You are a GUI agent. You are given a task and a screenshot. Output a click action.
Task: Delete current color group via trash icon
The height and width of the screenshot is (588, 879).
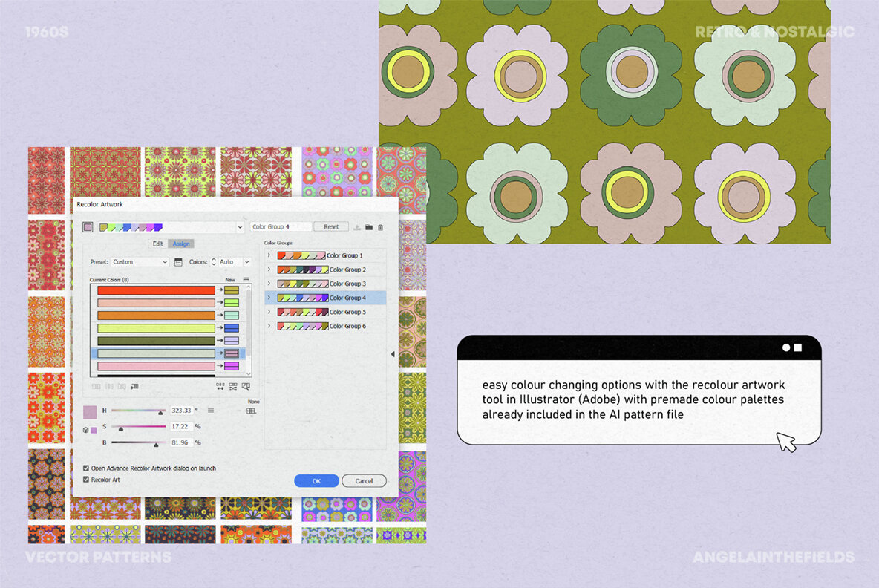click(381, 227)
